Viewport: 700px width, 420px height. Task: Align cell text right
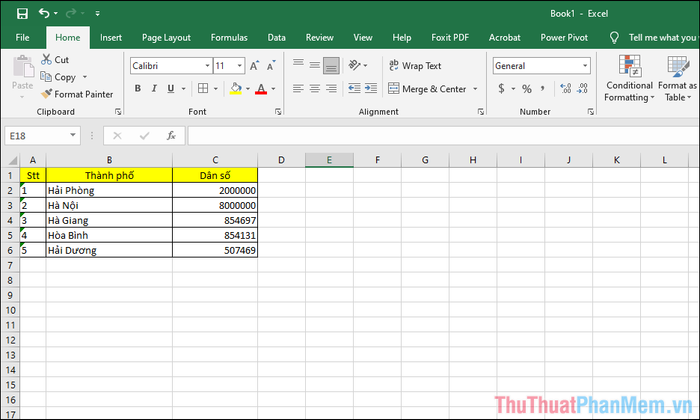pyautogui.click(x=331, y=88)
